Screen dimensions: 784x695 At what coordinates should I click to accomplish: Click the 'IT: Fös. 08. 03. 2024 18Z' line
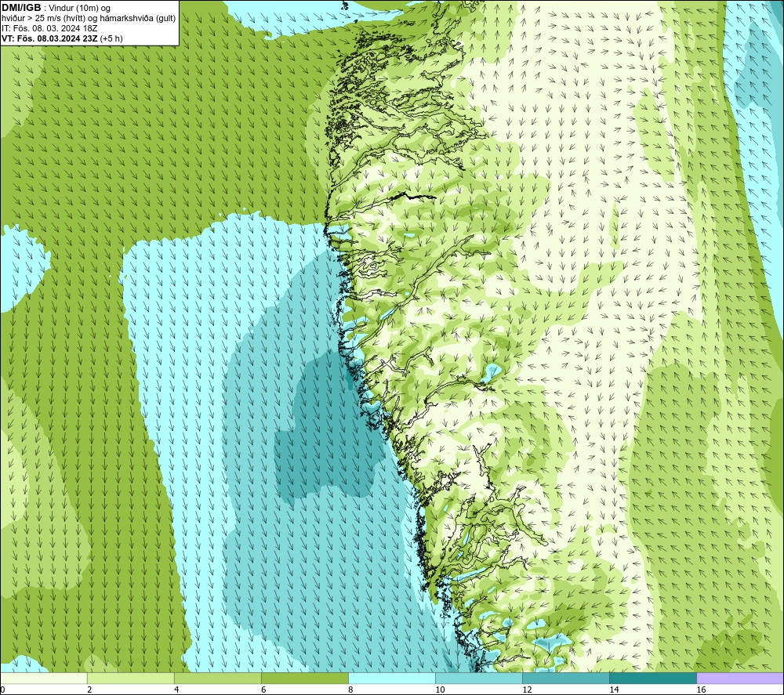[49, 28]
